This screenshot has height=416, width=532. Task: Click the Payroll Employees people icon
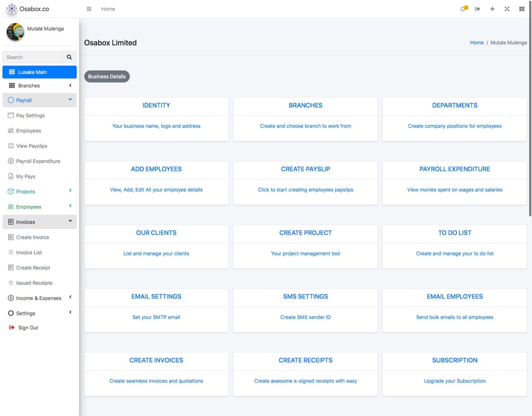[11, 131]
